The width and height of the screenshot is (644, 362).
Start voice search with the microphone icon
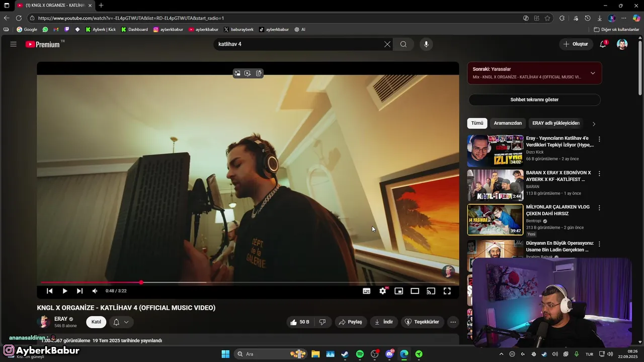(x=426, y=44)
